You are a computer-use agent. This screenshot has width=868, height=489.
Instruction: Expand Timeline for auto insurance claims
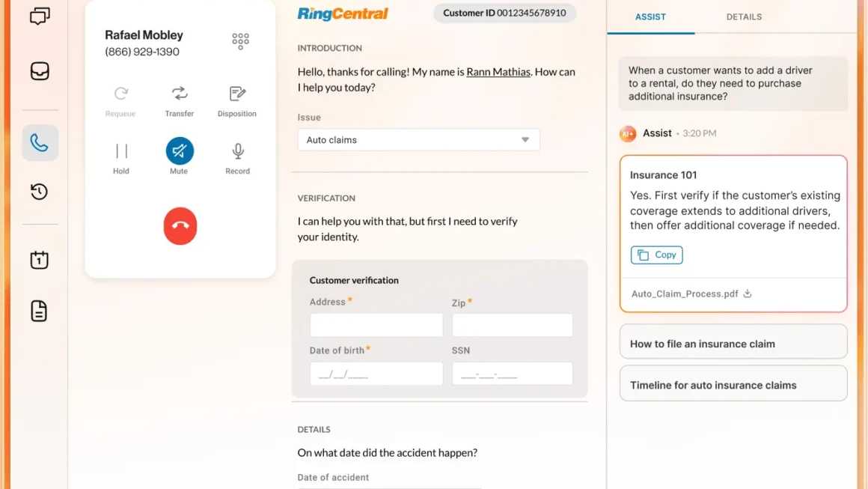coord(733,385)
